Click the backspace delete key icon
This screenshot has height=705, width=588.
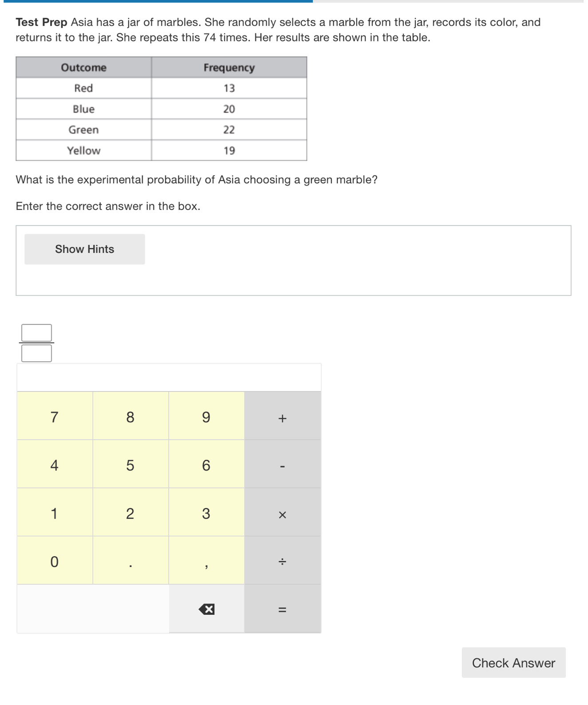coord(206,609)
